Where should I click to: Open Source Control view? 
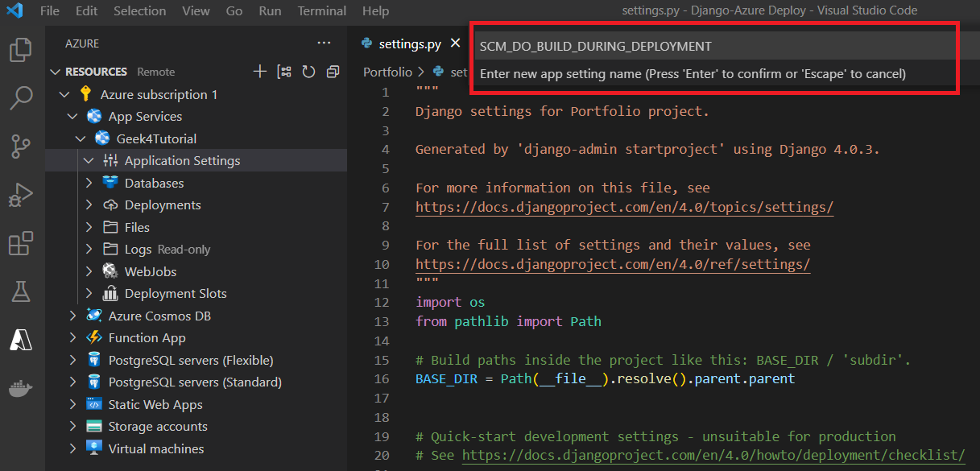20,147
